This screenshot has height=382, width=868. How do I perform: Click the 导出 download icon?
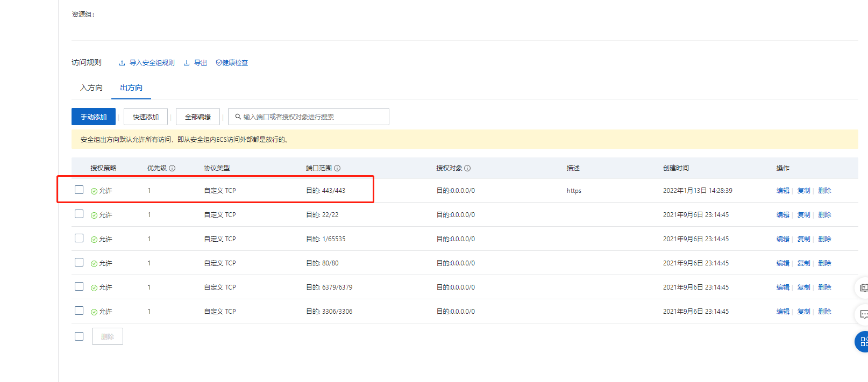point(187,63)
